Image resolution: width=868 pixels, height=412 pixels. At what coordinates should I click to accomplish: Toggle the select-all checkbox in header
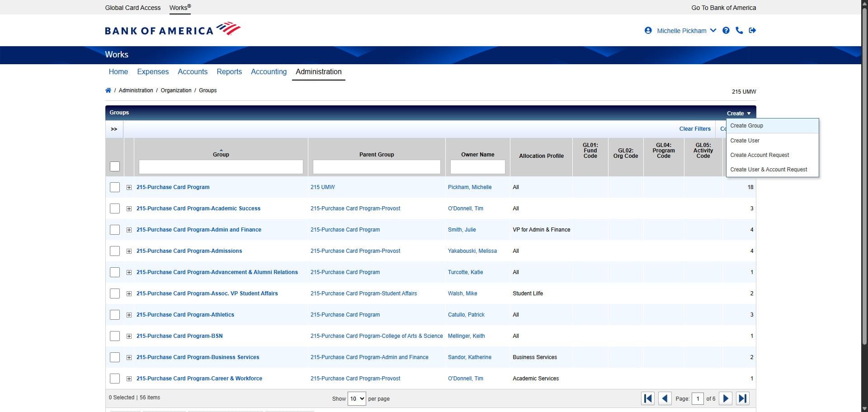coord(115,166)
